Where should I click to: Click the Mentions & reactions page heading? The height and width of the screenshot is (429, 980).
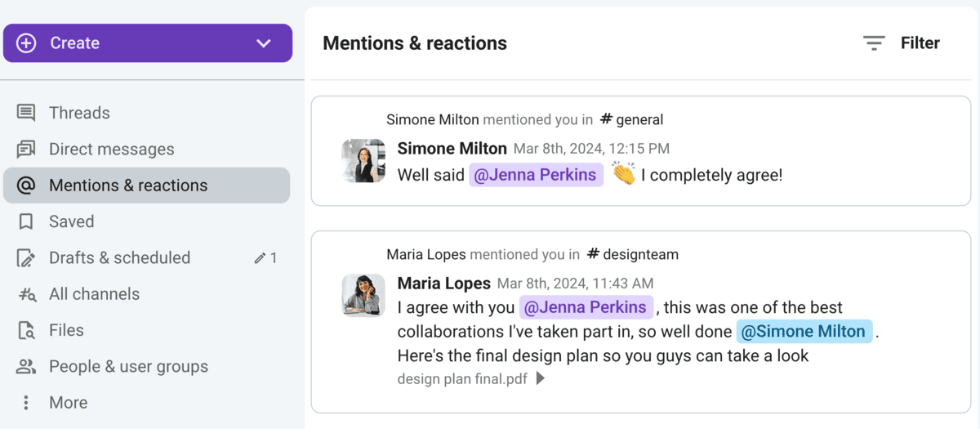click(x=415, y=43)
